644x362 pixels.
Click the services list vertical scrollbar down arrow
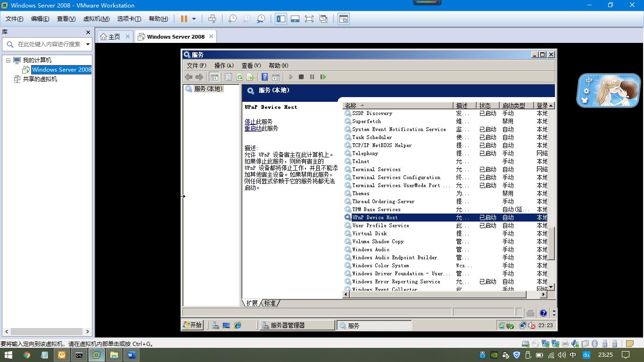(551, 287)
